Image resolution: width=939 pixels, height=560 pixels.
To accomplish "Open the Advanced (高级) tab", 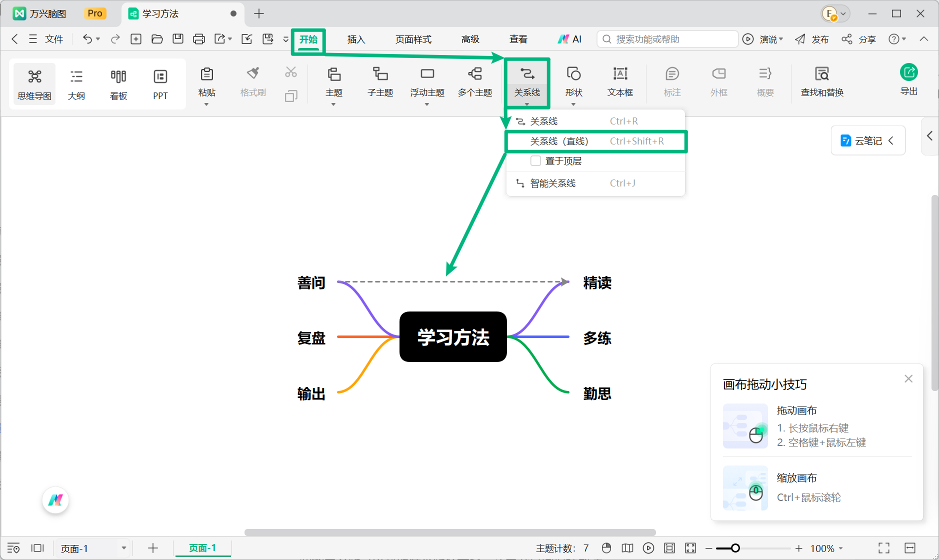I will (x=470, y=39).
